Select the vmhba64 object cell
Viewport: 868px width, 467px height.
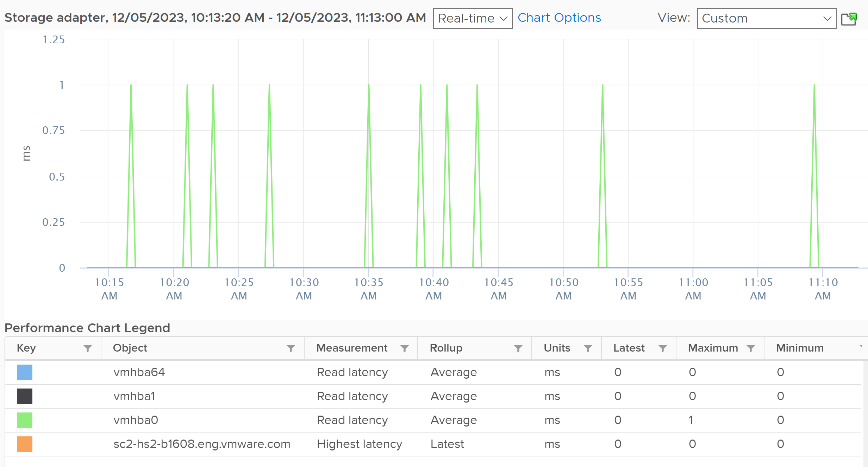[x=139, y=372]
